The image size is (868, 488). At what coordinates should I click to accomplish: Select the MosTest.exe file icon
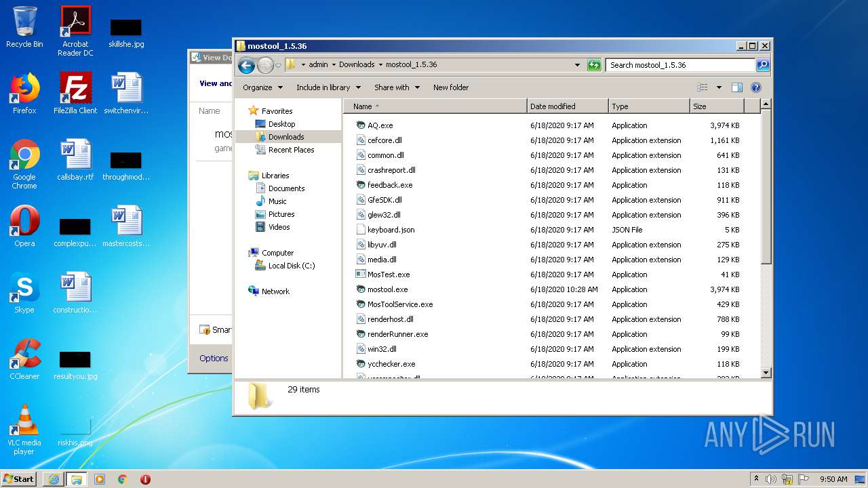[361, 274]
